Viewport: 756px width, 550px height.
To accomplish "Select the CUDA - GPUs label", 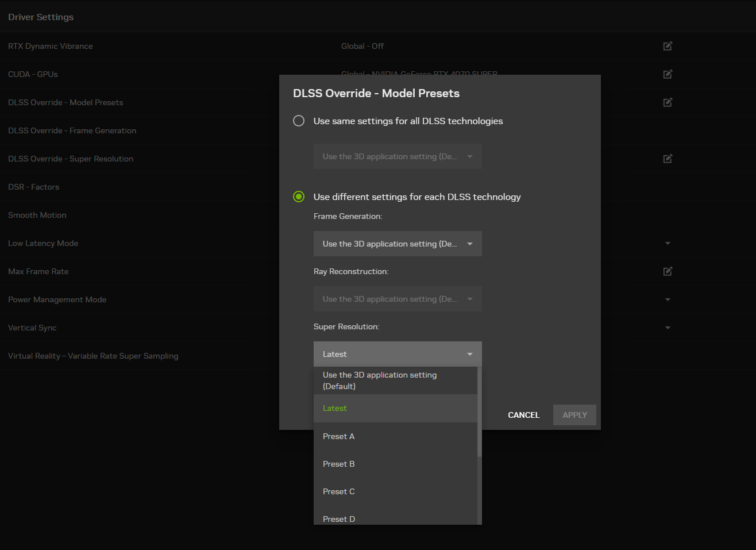I will [33, 74].
